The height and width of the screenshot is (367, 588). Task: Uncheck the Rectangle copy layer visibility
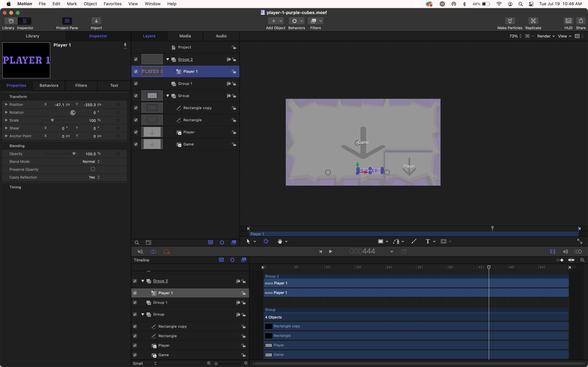(x=136, y=108)
